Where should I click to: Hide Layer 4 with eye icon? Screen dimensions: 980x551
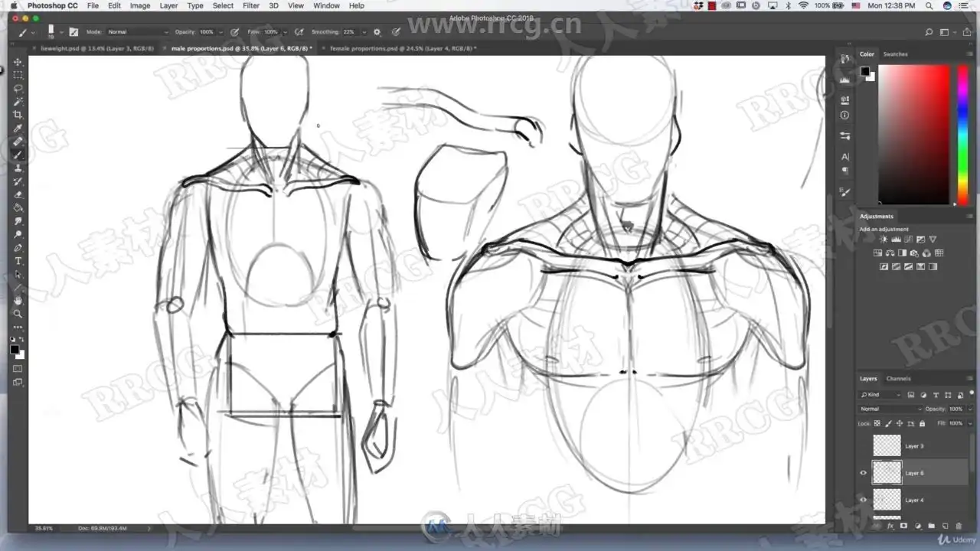(x=863, y=500)
